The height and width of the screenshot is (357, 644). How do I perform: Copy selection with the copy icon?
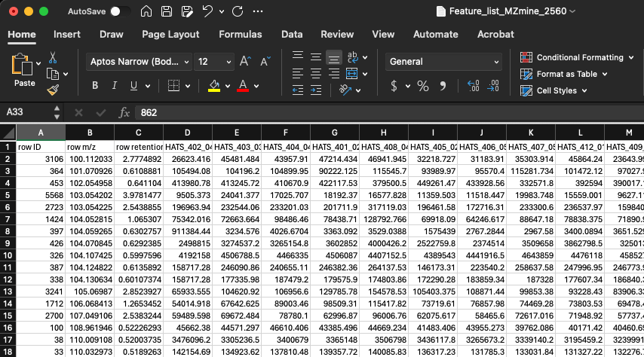pyautogui.click(x=53, y=75)
